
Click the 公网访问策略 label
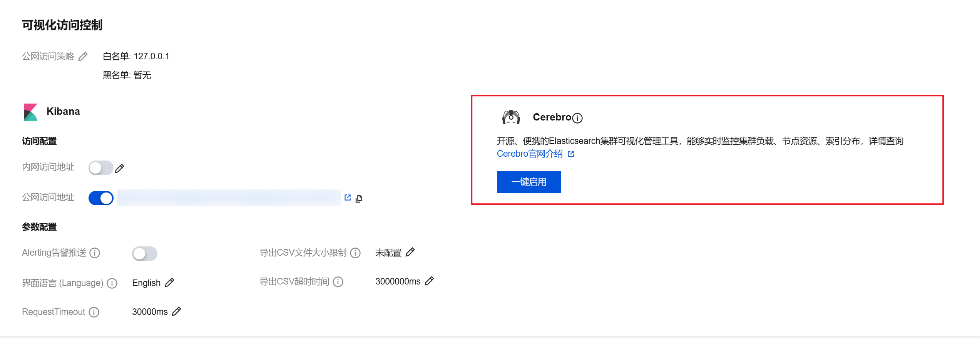pyautogui.click(x=48, y=57)
